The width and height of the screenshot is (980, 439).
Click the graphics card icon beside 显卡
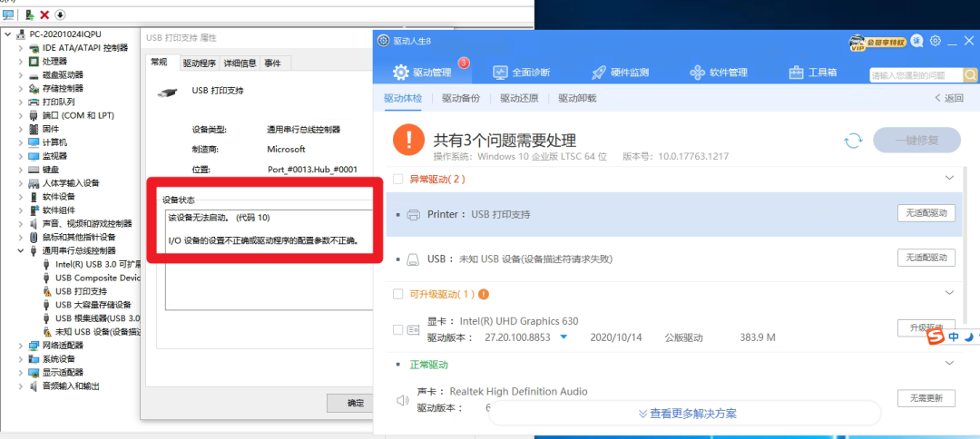tap(413, 330)
